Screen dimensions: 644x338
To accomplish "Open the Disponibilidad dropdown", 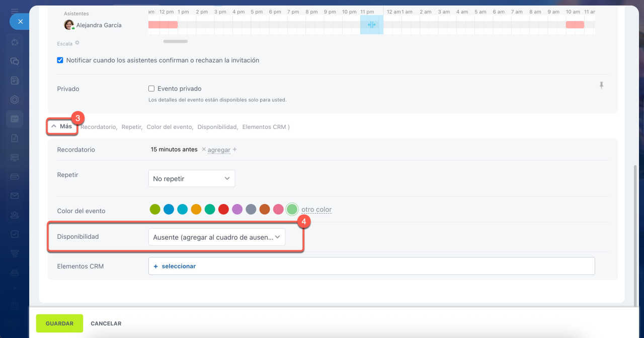I will (x=216, y=237).
